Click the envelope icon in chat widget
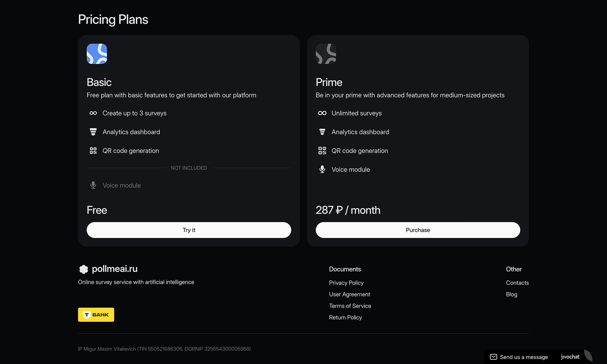The image size is (607, 364). coord(494,357)
